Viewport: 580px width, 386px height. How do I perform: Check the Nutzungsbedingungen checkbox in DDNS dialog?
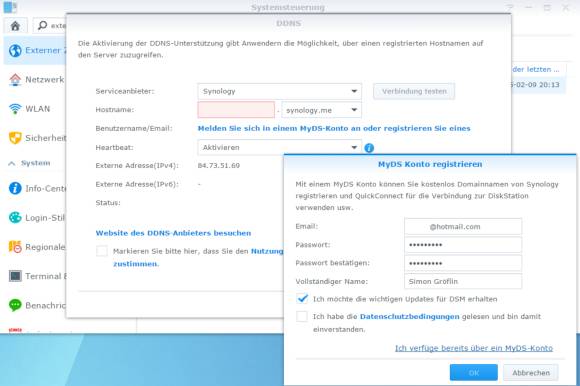tap(102, 251)
